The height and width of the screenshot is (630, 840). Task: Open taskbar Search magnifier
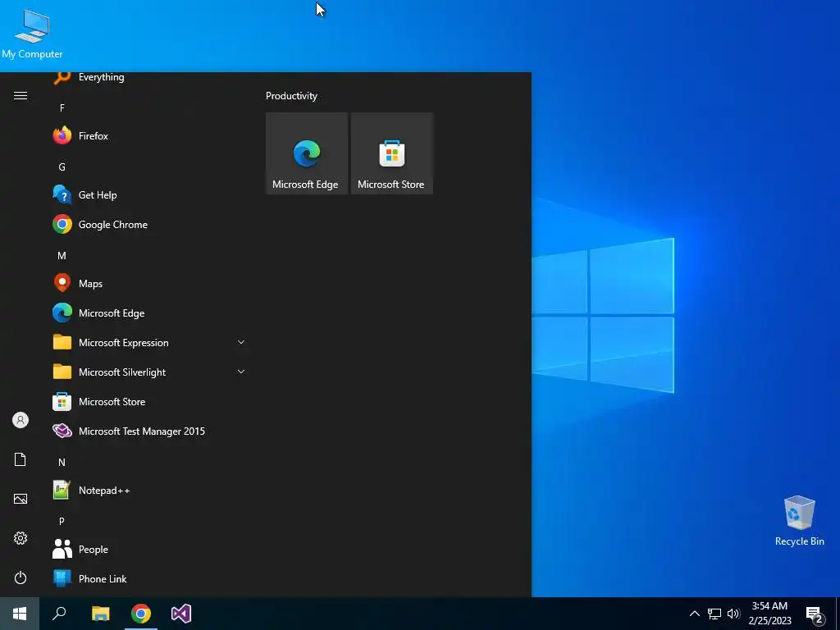coord(59,614)
